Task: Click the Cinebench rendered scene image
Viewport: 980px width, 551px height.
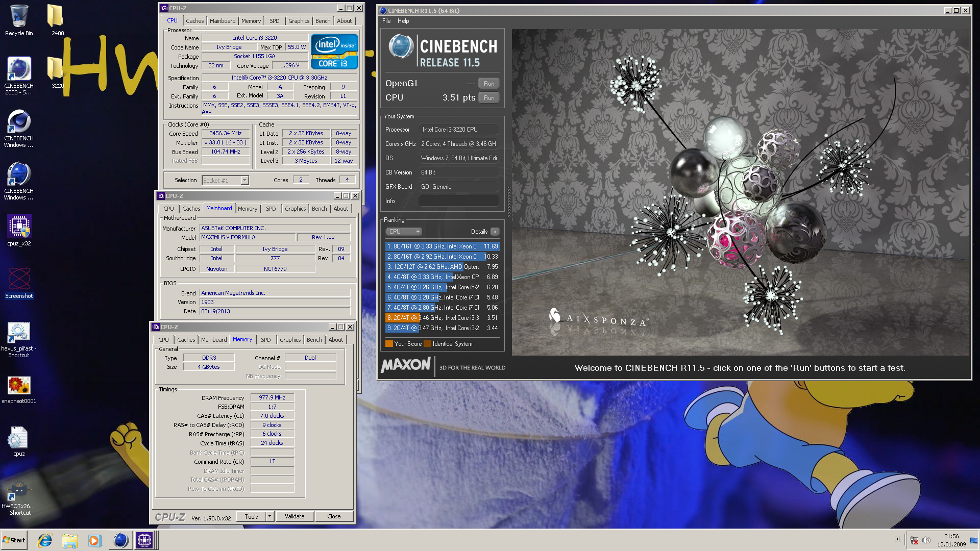Action: tap(740, 192)
